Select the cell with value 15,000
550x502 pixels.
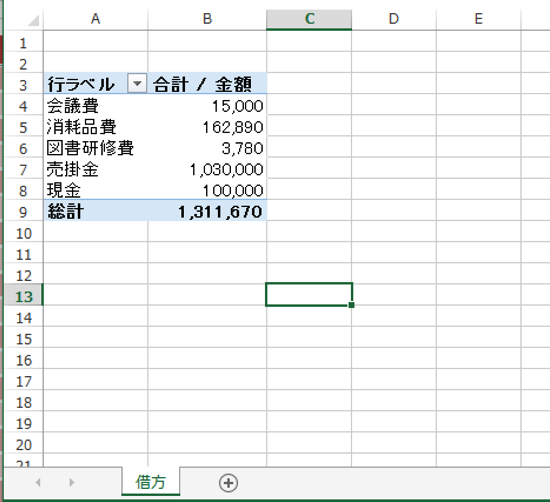[207, 105]
